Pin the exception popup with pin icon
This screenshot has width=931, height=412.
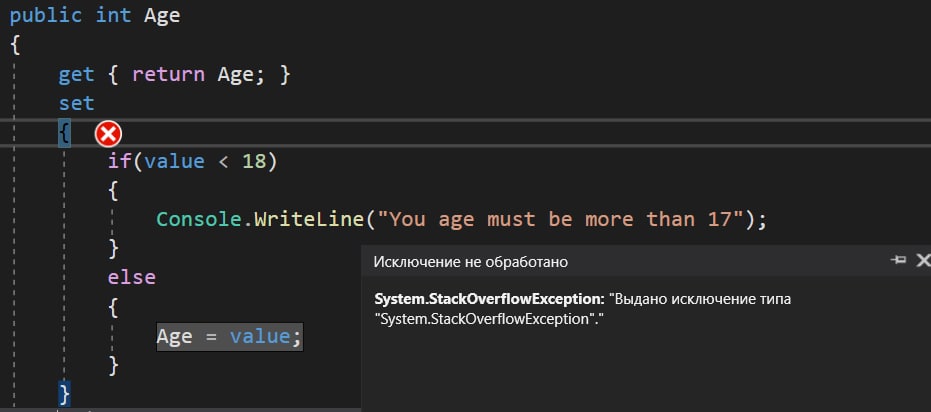[x=898, y=260]
